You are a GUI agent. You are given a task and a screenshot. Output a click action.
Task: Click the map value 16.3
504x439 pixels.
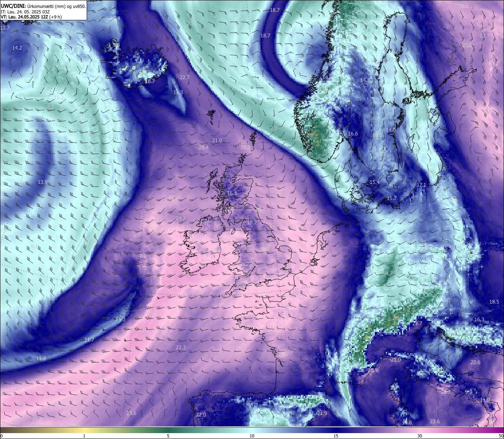[x=479, y=319]
